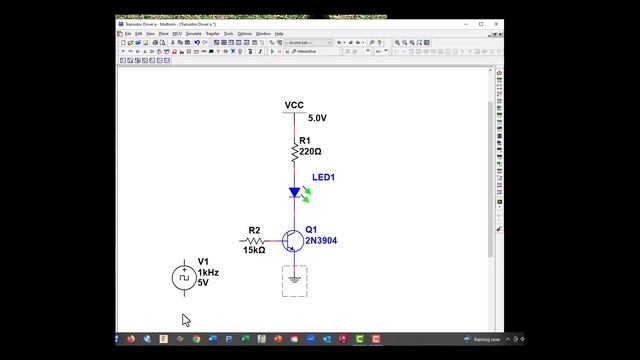640x360 pixels.
Task: Click the Interactive simulation settings button
Action: (304, 51)
